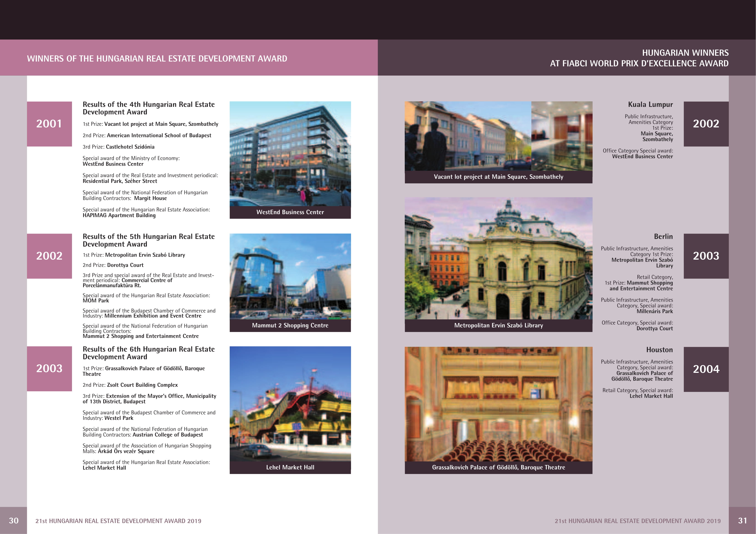Click the pink 2001 year box
Screen dimensions: 756x534
49,124
